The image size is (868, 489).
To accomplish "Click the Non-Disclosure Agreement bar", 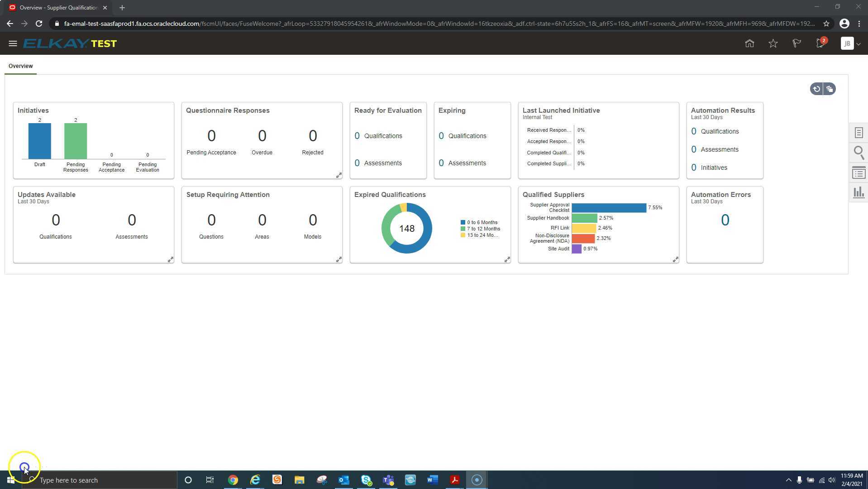I will coord(583,239).
